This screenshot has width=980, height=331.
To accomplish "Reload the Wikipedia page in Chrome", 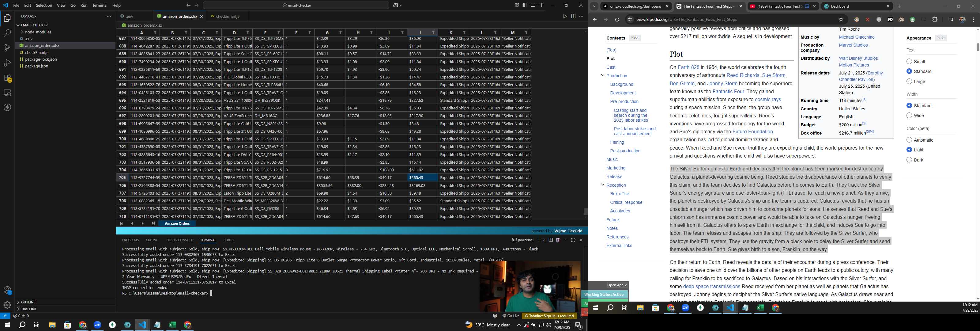I will [617, 20].
